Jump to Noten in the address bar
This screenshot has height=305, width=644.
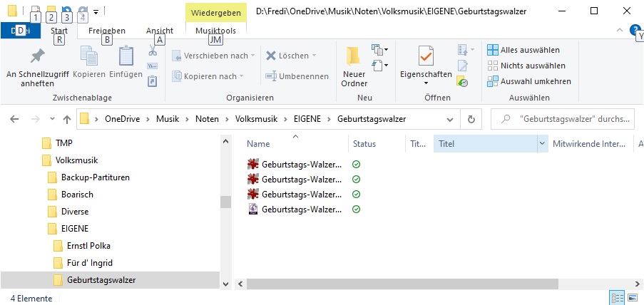coord(207,119)
